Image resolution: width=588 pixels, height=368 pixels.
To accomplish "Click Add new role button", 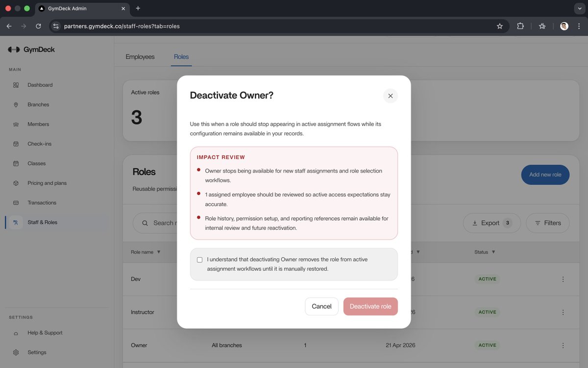I will tap(545, 175).
